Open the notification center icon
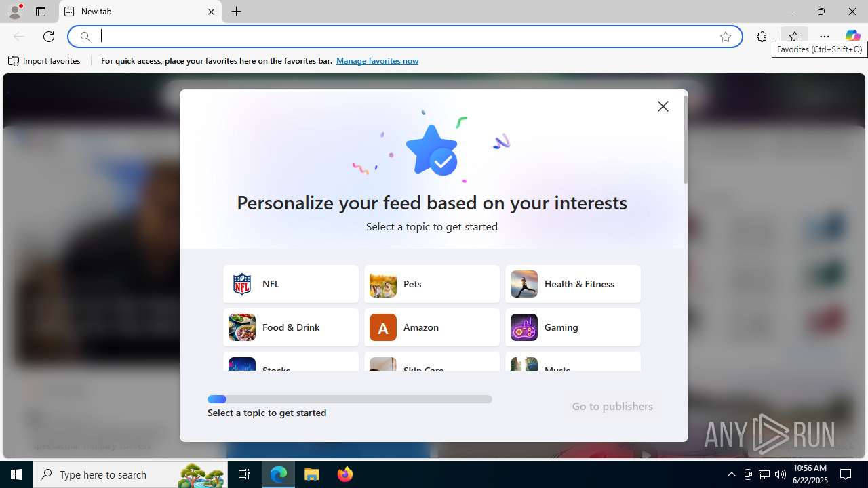This screenshot has width=868, height=488. pyautogui.click(x=846, y=474)
